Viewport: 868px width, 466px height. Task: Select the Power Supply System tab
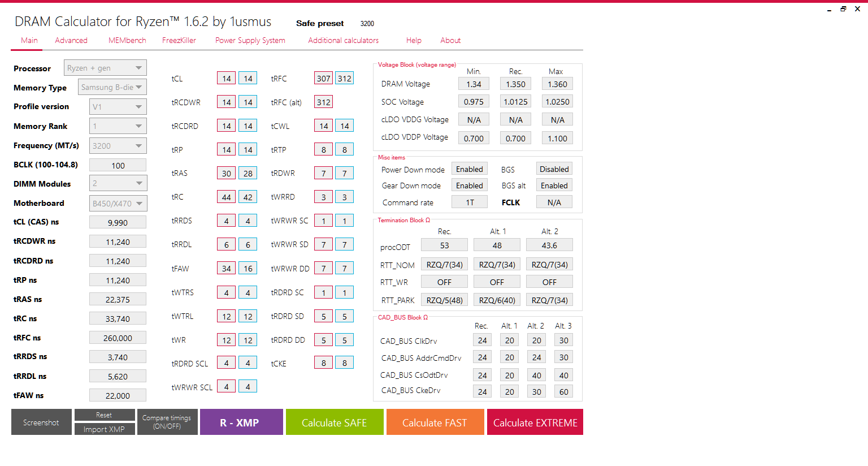click(250, 41)
